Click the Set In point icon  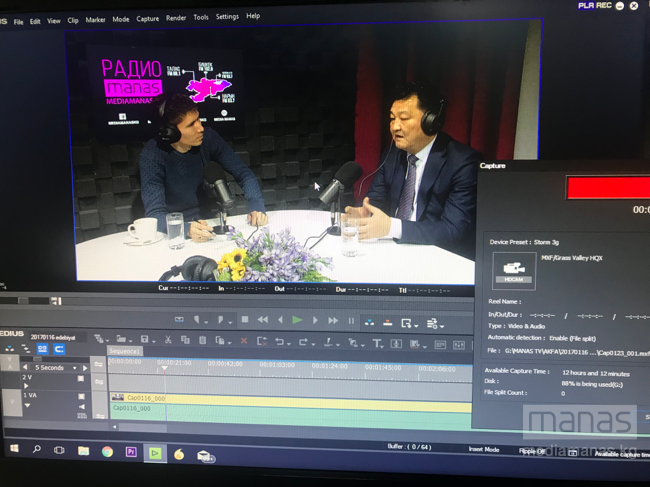point(197,320)
